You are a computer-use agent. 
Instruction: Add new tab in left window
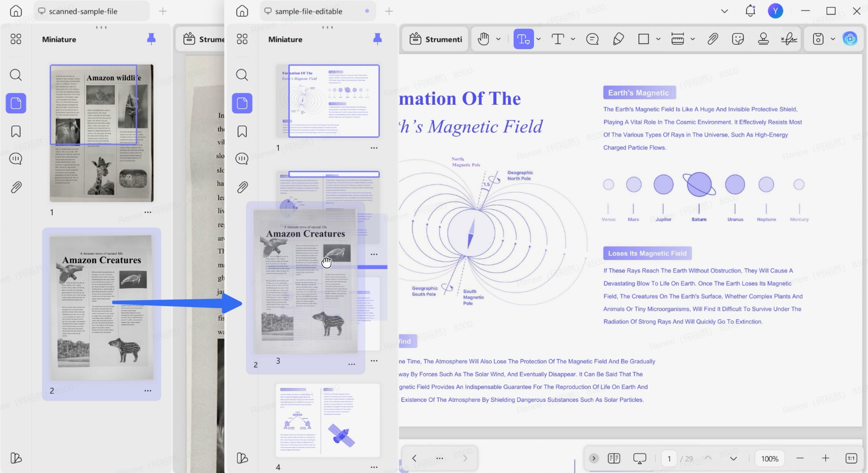point(163,11)
